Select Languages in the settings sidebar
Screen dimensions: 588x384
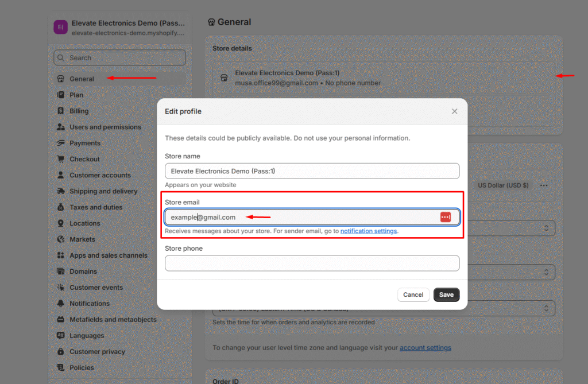[87, 336]
